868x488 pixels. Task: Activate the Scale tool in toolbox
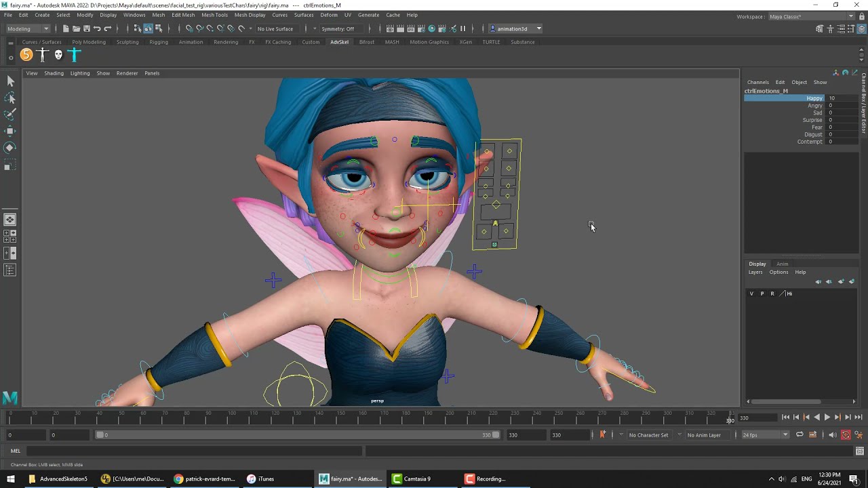tap(10, 165)
